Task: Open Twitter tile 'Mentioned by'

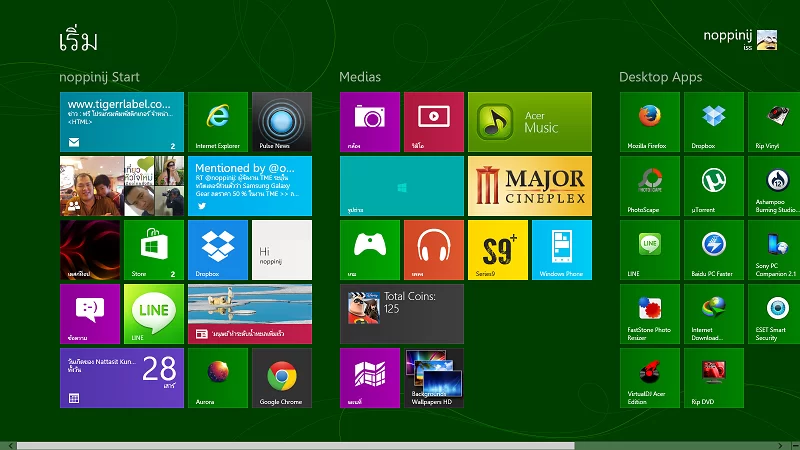Action: pyautogui.click(x=249, y=186)
